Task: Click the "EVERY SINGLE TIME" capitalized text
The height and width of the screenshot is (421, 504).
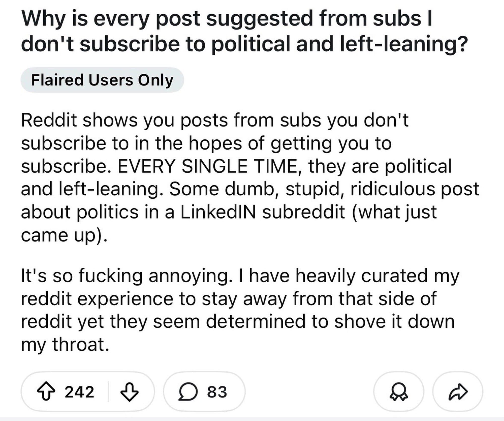Action: pyautogui.click(x=207, y=166)
